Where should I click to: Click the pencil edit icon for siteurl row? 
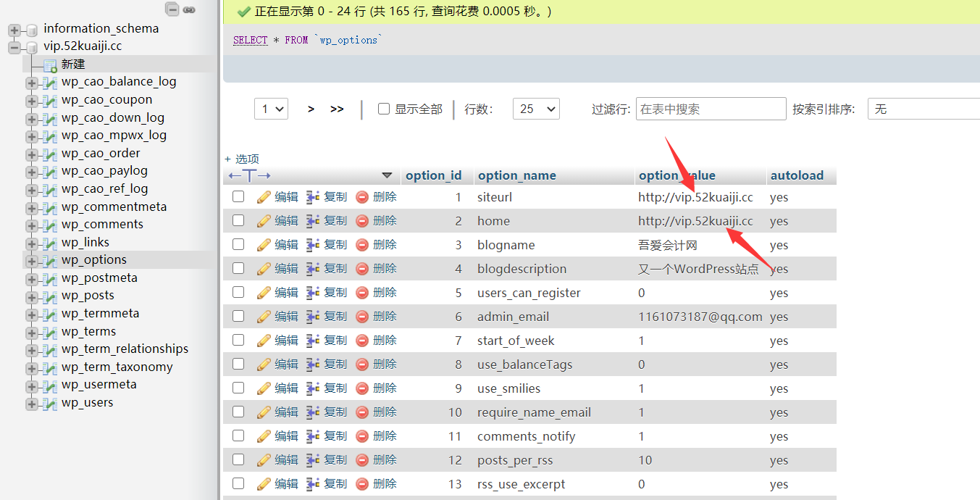[x=264, y=197]
